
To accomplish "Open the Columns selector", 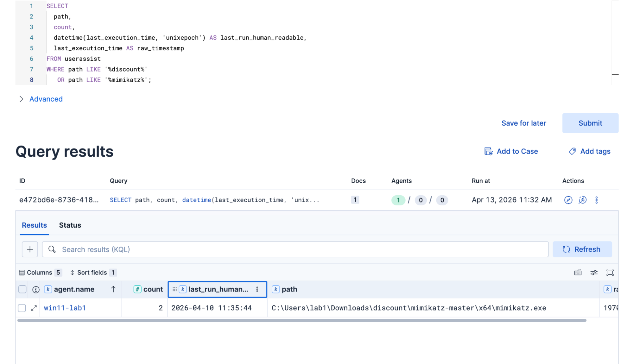I will pyautogui.click(x=41, y=273).
